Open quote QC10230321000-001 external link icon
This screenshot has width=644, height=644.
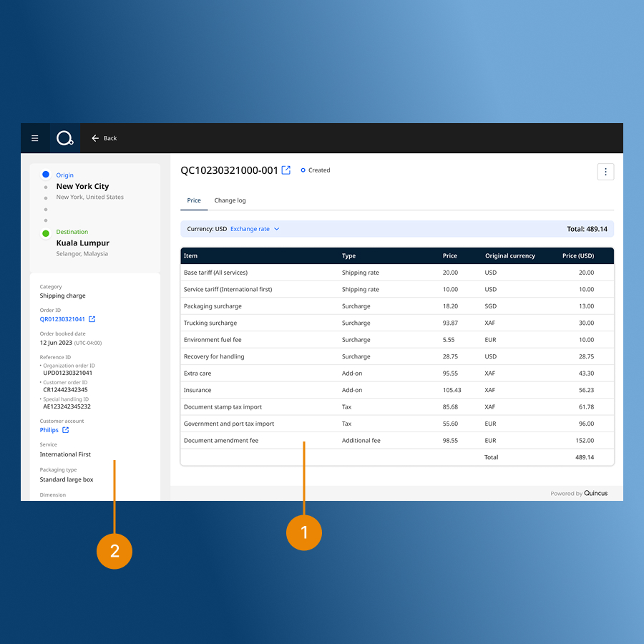point(286,170)
